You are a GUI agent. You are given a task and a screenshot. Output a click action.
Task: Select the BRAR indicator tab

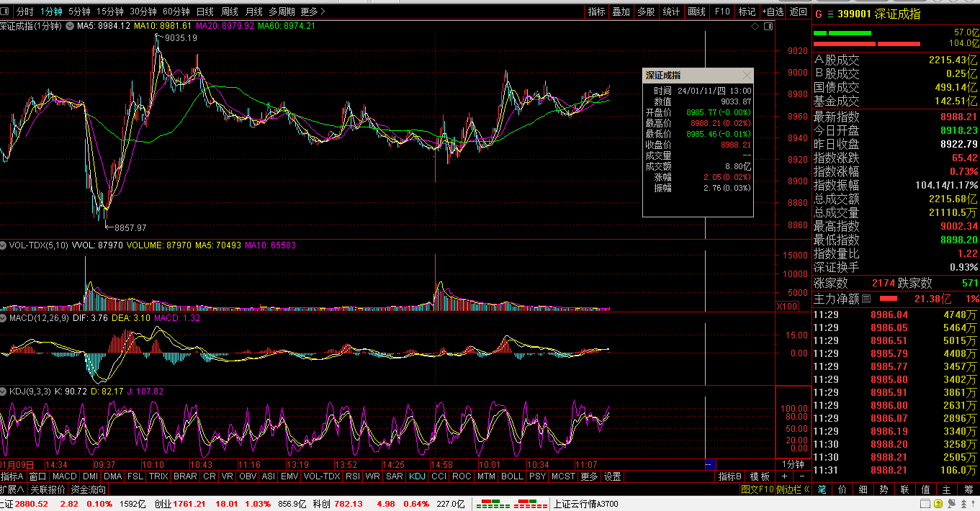(185, 476)
